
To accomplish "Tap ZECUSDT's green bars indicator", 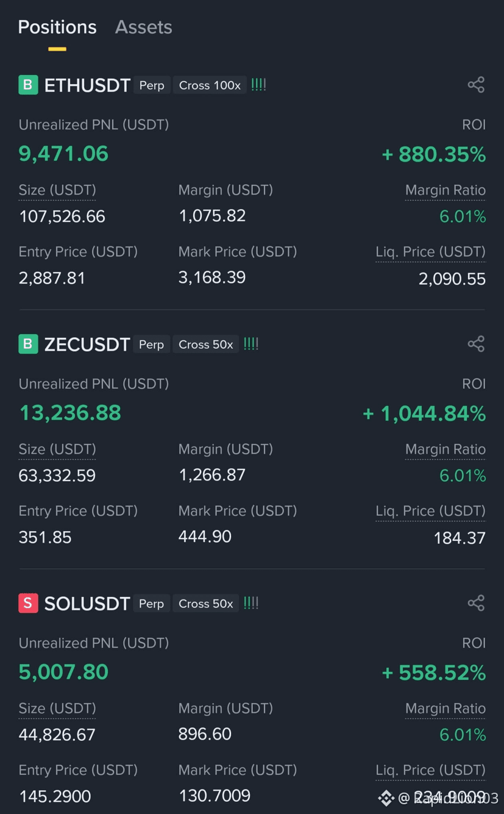I will click(250, 344).
